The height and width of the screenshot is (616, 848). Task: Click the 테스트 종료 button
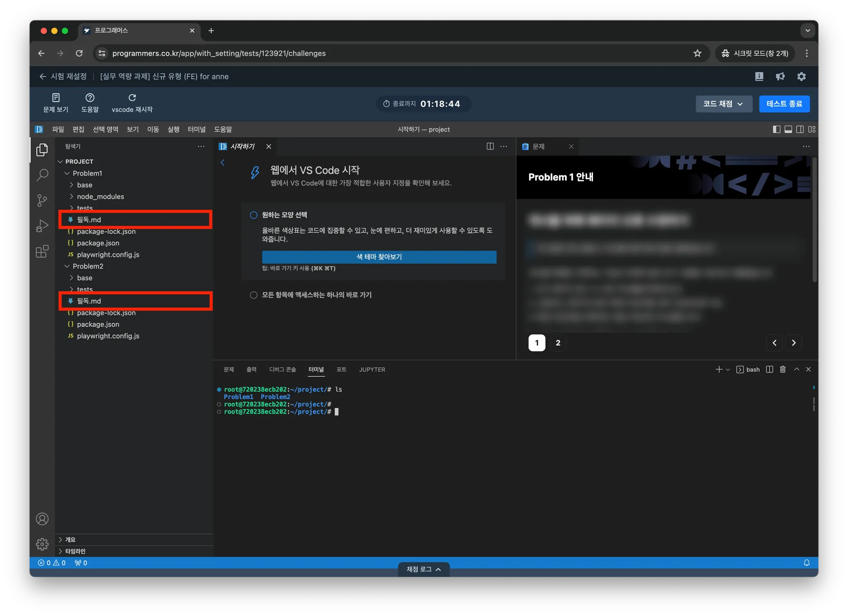tap(784, 104)
